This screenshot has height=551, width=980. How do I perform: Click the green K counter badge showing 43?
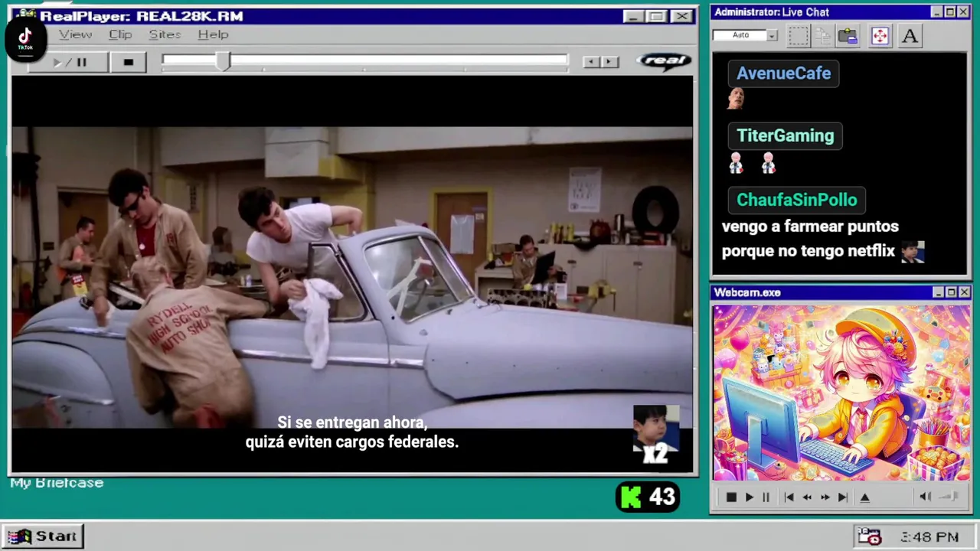[648, 497]
